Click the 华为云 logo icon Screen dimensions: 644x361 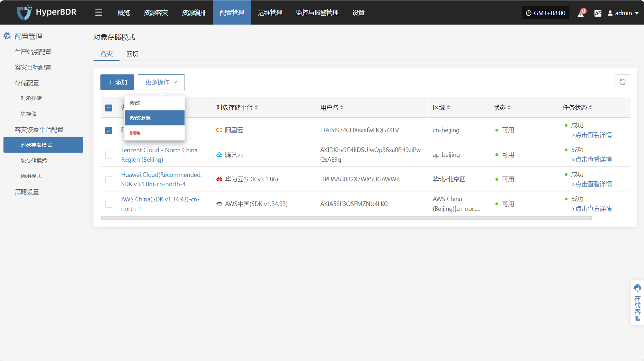click(x=219, y=179)
